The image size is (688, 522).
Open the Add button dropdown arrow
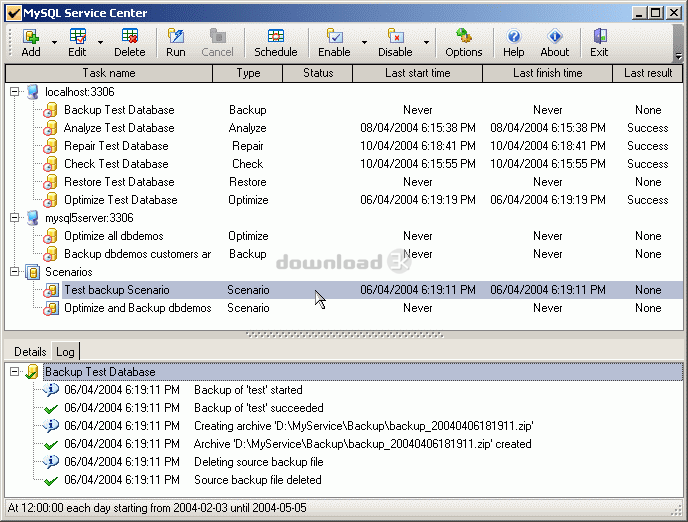click(54, 43)
